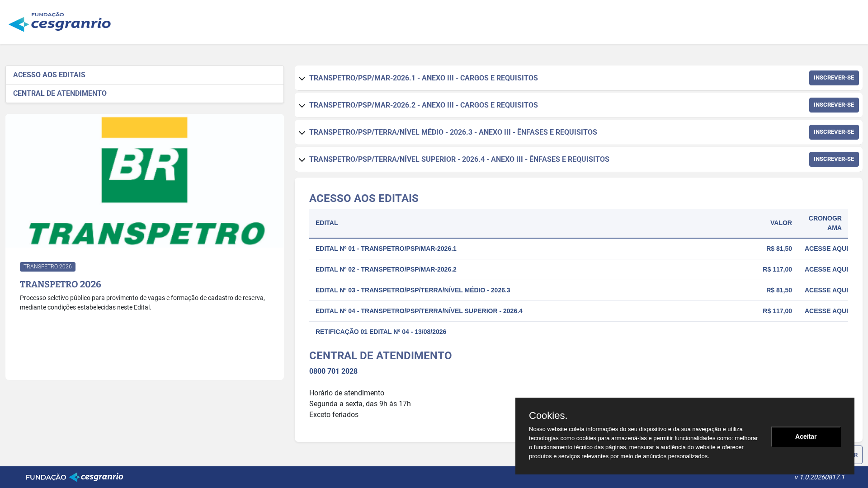Click Inscrever-se for Nível Superior 2026.4

pos(834,159)
